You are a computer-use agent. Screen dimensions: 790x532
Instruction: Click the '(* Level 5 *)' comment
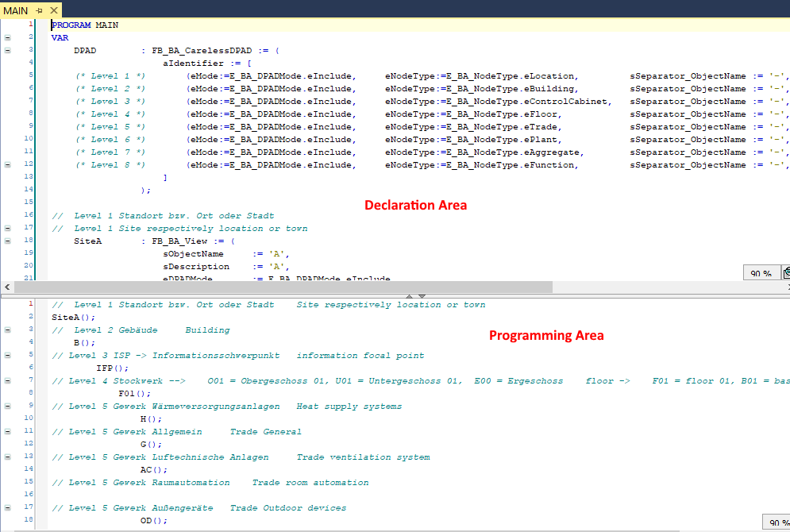pyautogui.click(x=110, y=127)
